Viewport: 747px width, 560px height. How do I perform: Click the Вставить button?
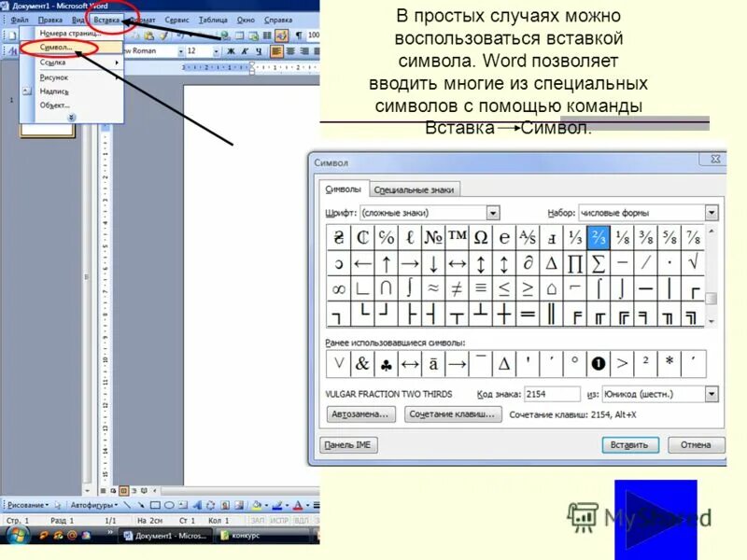pyautogui.click(x=629, y=445)
